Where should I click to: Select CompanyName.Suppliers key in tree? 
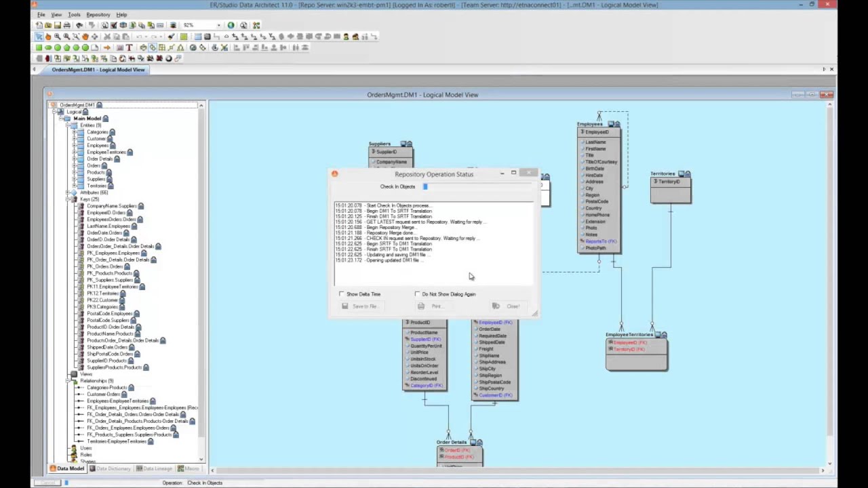[112, 206]
